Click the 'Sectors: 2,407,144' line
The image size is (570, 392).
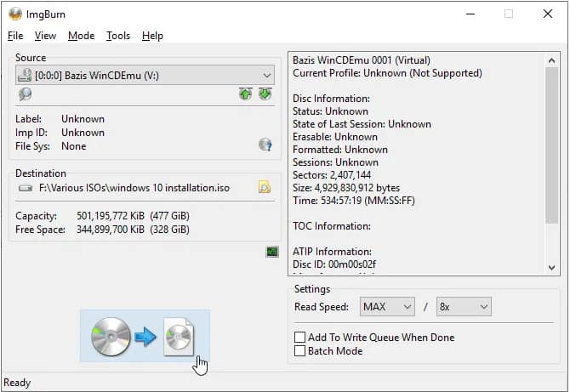click(x=332, y=175)
